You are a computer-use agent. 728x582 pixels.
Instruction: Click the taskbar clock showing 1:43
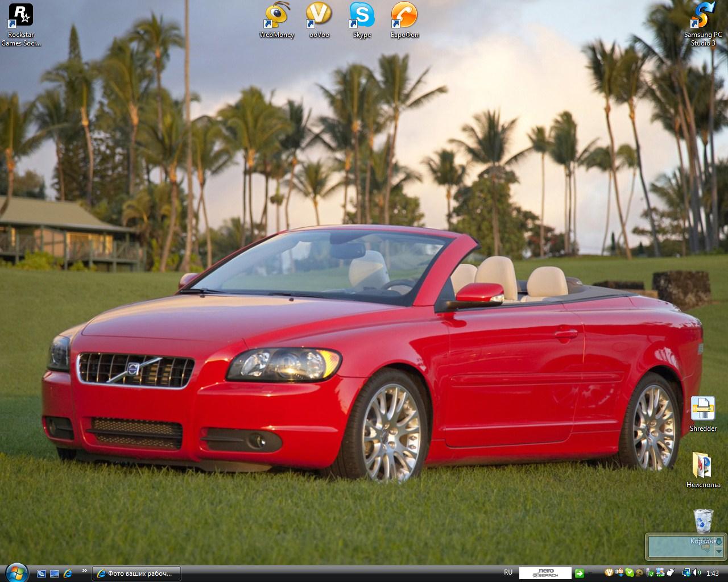pyautogui.click(x=713, y=573)
